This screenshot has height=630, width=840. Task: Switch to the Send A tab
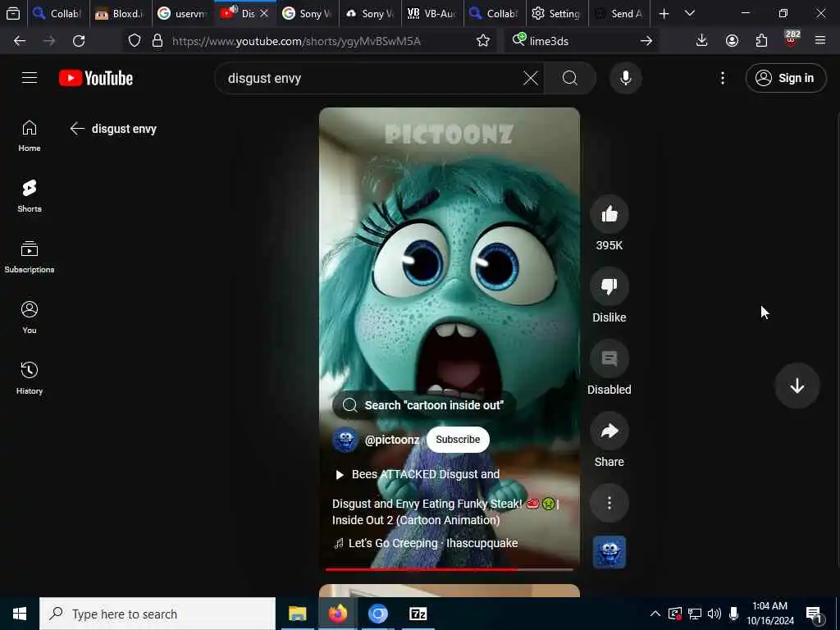(x=619, y=14)
